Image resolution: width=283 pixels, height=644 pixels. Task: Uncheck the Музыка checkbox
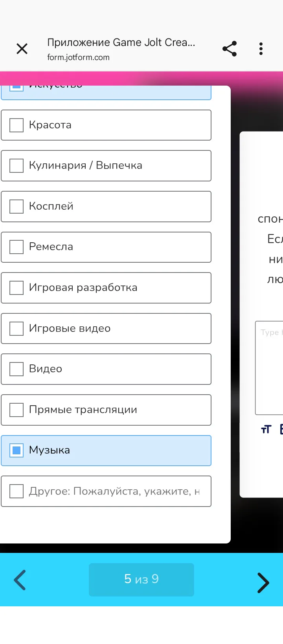point(17,450)
